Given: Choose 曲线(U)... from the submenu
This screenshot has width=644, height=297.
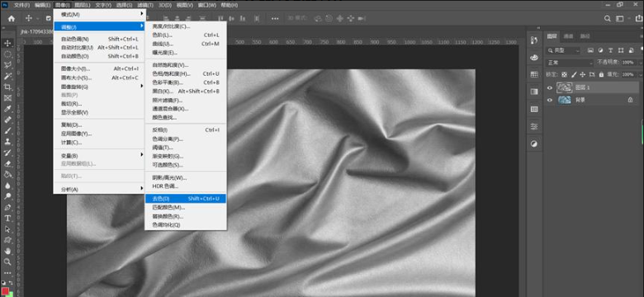Looking at the screenshot, I should pyautogui.click(x=185, y=44).
